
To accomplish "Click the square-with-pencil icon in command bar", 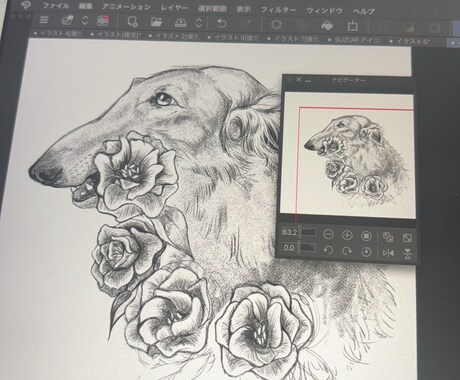I will pyautogui.click(x=68, y=21).
